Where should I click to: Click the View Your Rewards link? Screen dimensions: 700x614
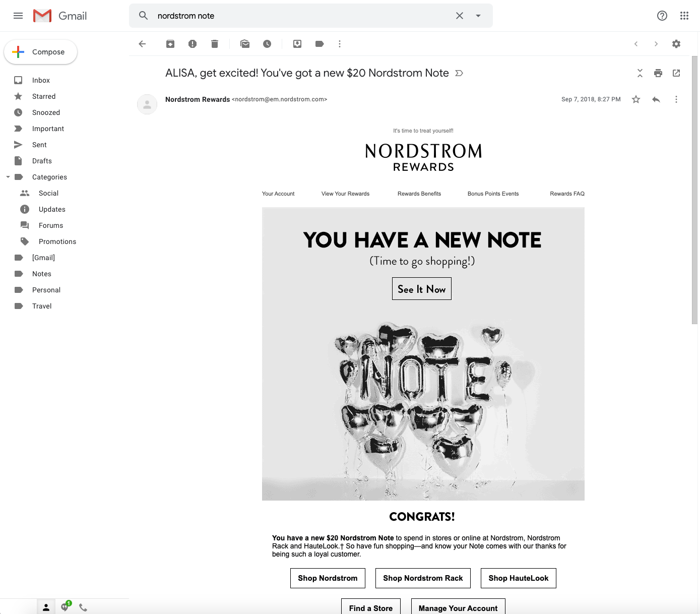(345, 194)
